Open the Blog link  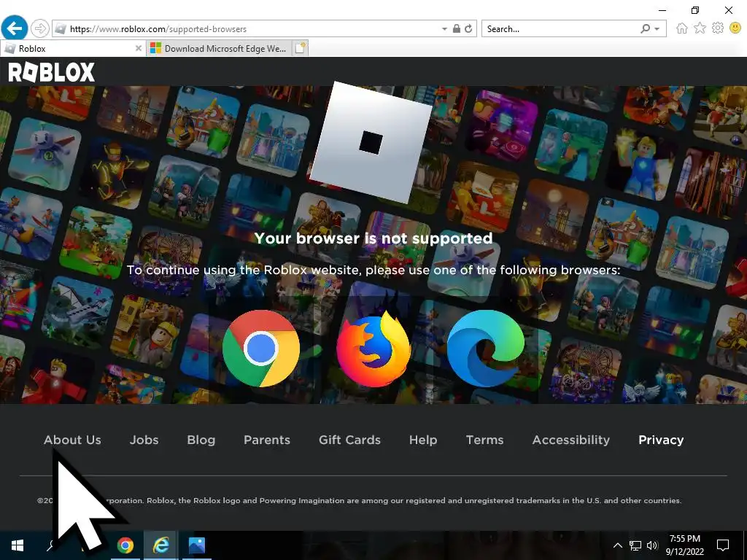(x=201, y=440)
